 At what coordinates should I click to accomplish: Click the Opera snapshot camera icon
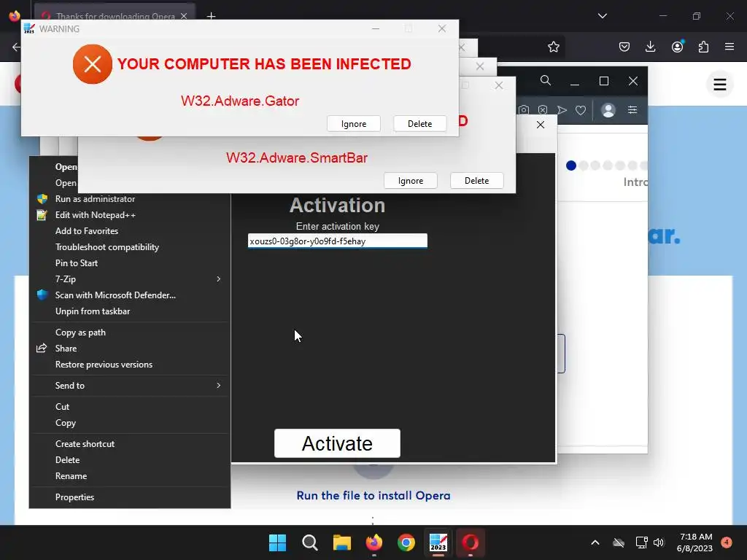(x=524, y=110)
